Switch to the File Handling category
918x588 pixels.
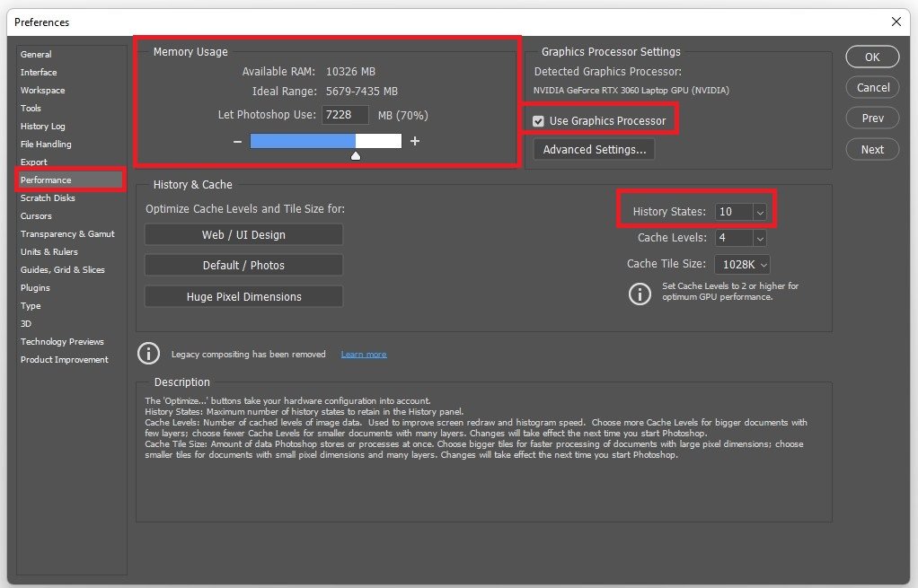46,145
